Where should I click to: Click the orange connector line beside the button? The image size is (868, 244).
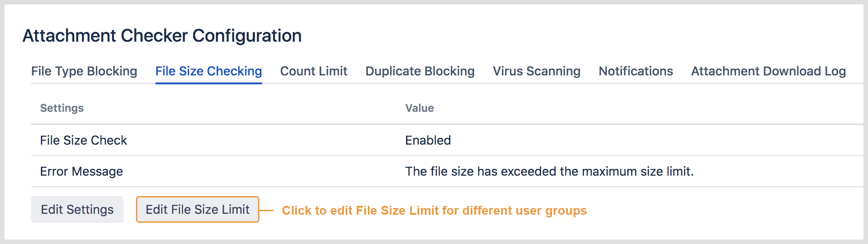click(x=266, y=210)
